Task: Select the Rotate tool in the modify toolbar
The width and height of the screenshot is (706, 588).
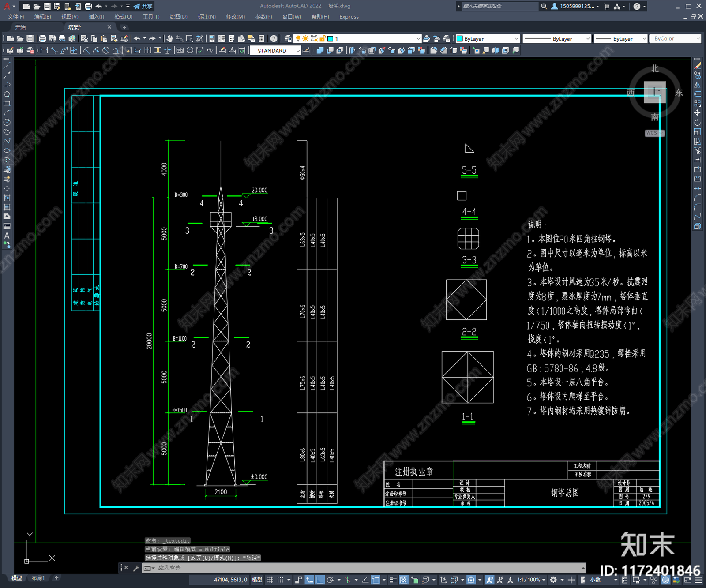Action: [698, 122]
